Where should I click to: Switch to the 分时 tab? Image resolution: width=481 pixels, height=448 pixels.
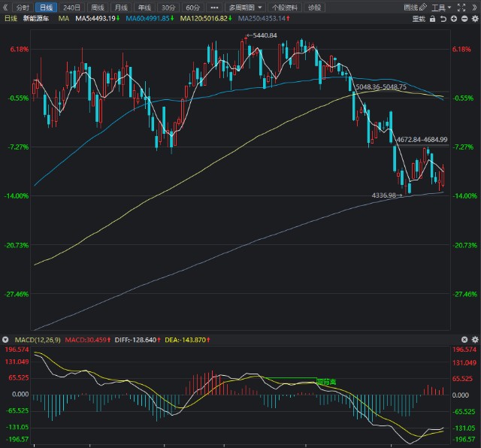coord(23,7)
